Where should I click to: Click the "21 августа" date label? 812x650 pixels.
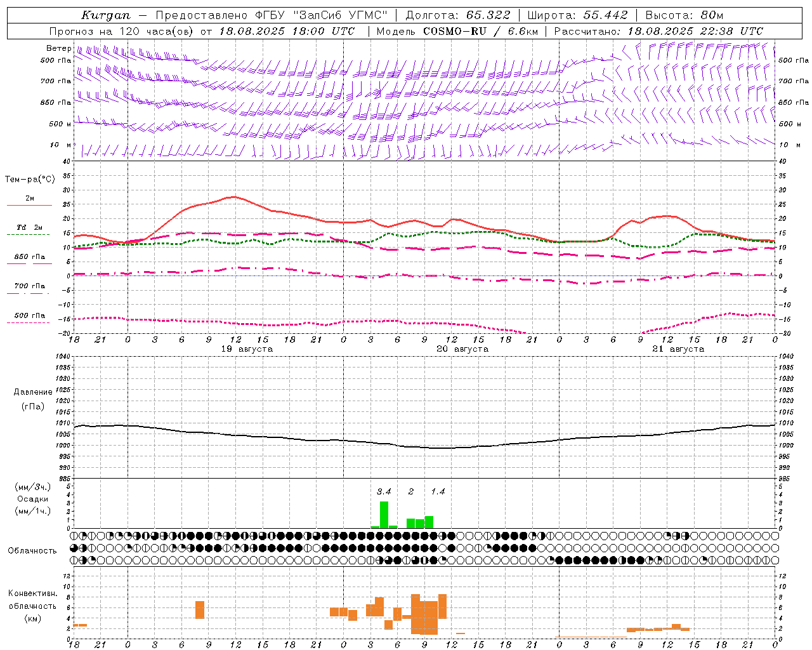(678, 349)
